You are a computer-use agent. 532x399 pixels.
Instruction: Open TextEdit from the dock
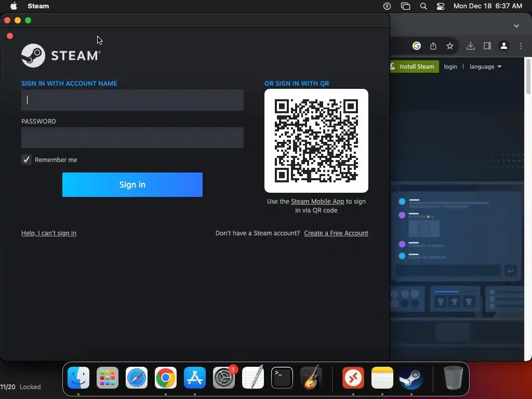[253, 378]
